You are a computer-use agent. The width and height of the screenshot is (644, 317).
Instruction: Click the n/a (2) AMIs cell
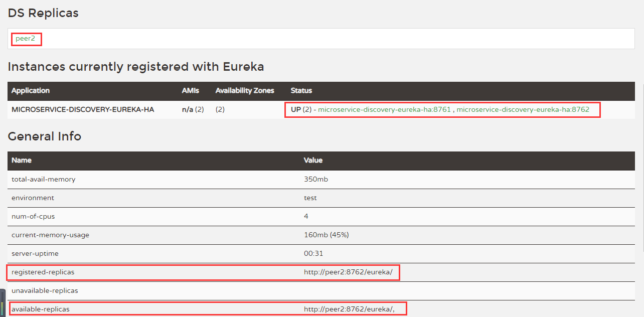click(193, 109)
